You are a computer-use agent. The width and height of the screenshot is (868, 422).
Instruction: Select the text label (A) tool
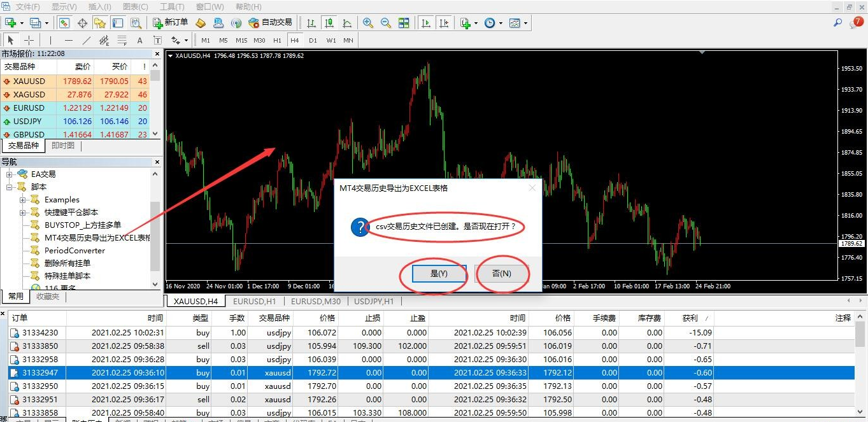point(139,40)
